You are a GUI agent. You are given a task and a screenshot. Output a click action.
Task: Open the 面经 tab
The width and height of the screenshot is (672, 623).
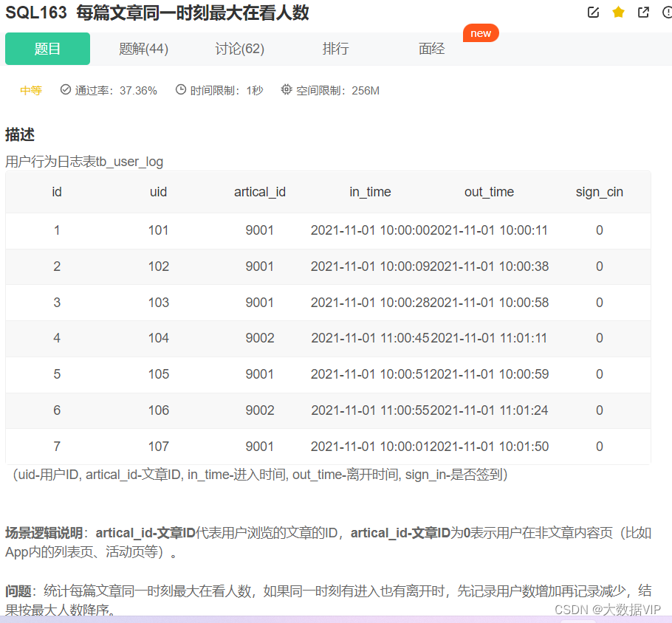(x=431, y=49)
